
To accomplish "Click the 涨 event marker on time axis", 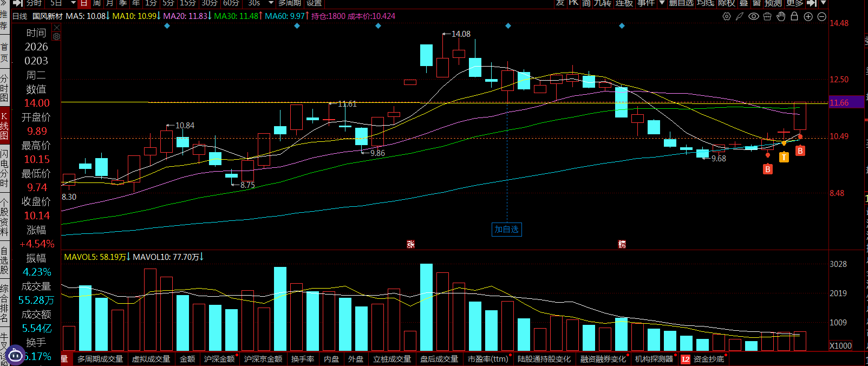I will click(410, 244).
